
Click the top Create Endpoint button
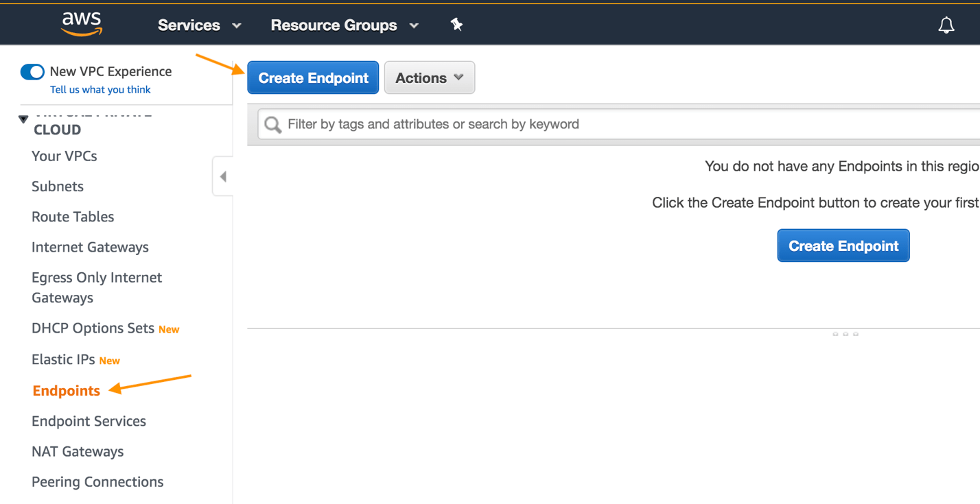[x=313, y=77]
